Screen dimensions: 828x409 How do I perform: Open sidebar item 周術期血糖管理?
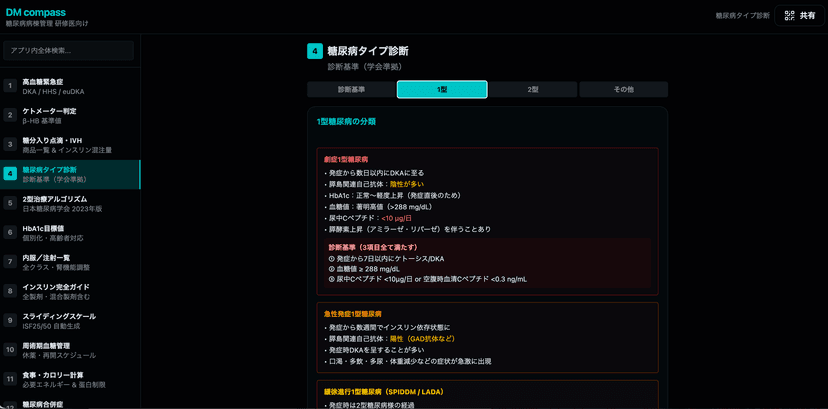[70, 350]
